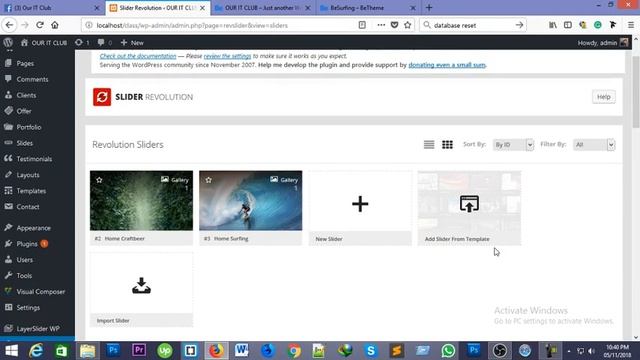
Task: Open the Check out the documentation link
Action: [138, 56]
